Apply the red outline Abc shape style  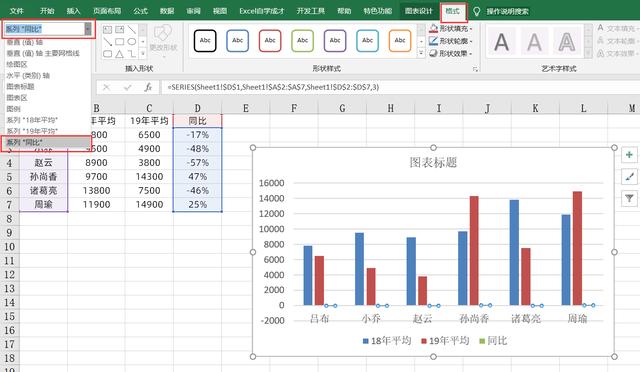(270, 40)
